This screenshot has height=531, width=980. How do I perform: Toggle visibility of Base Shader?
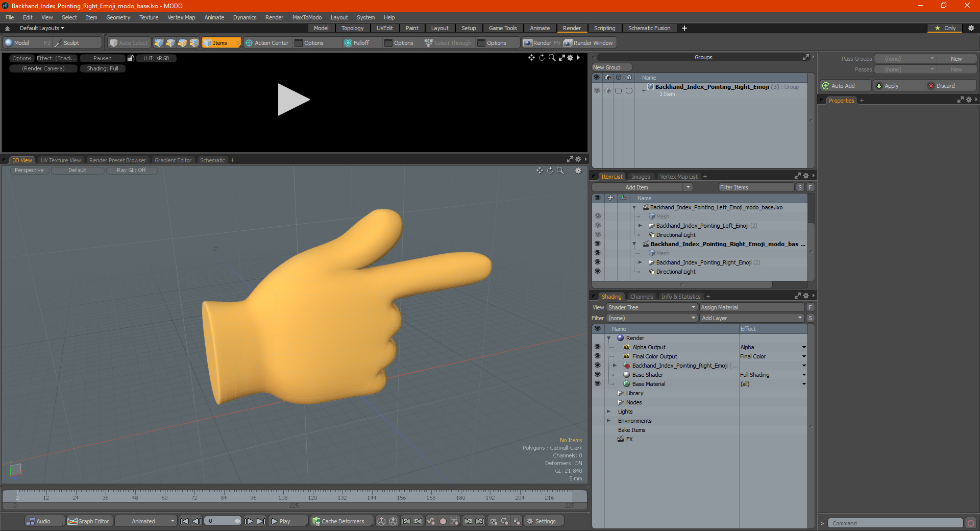tap(597, 375)
